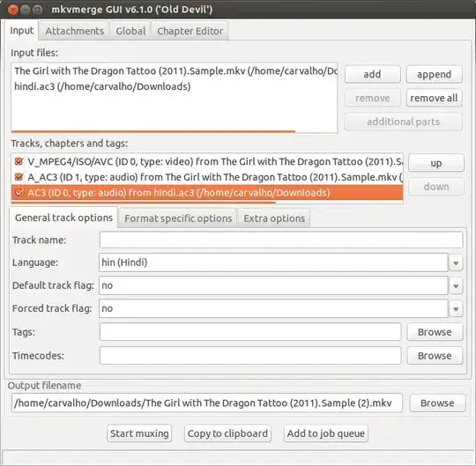
Task: Copy command line to clipboard
Action: [227, 433]
